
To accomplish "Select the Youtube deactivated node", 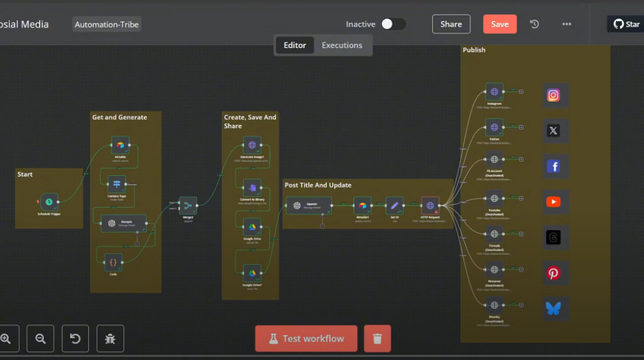I will pos(494,199).
